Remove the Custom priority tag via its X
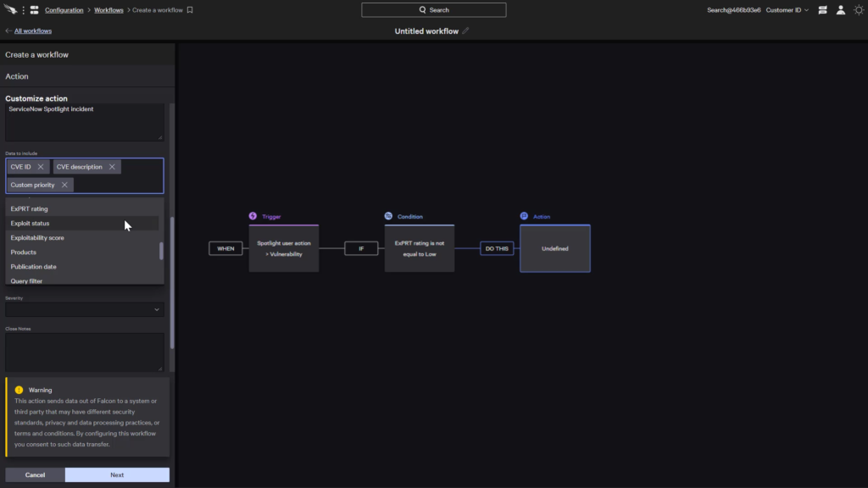 pos(64,184)
